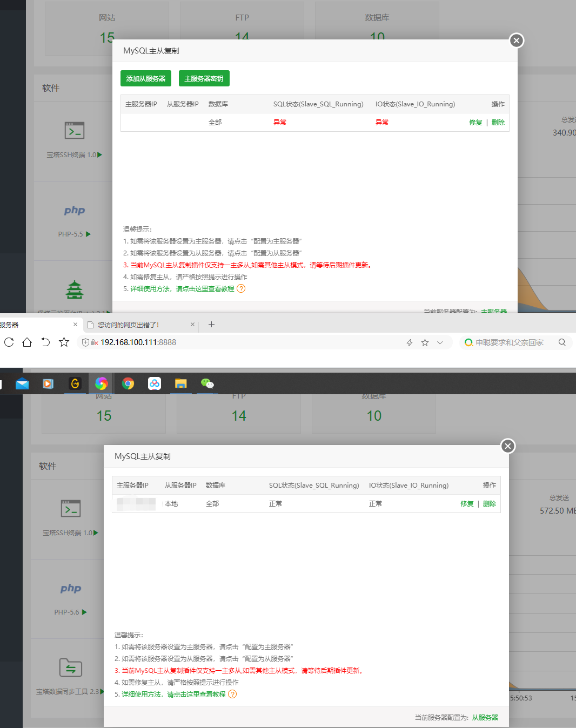576x728 pixels.
Task: Open 宝塔SSH终端 icon in upper panel
Action: (75, 131)
